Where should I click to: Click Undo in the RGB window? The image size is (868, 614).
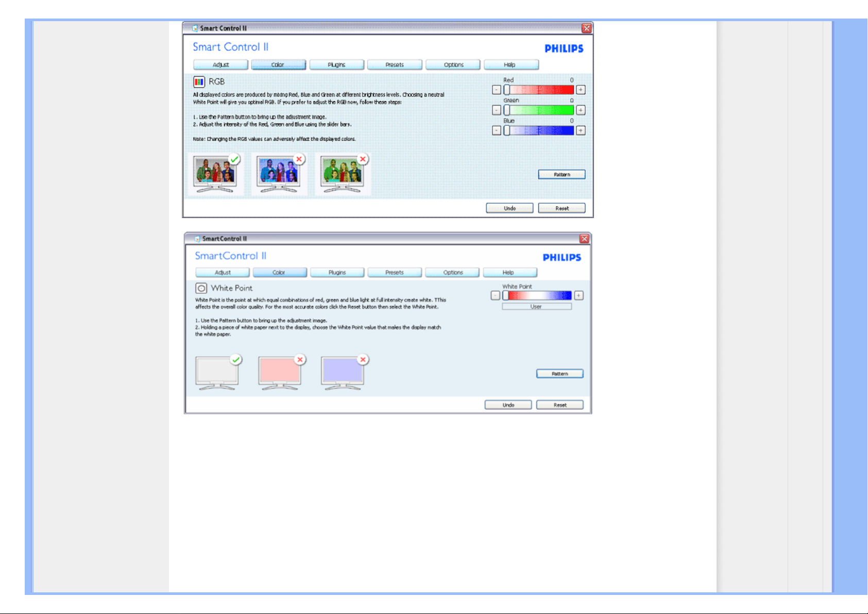point(509,208)
